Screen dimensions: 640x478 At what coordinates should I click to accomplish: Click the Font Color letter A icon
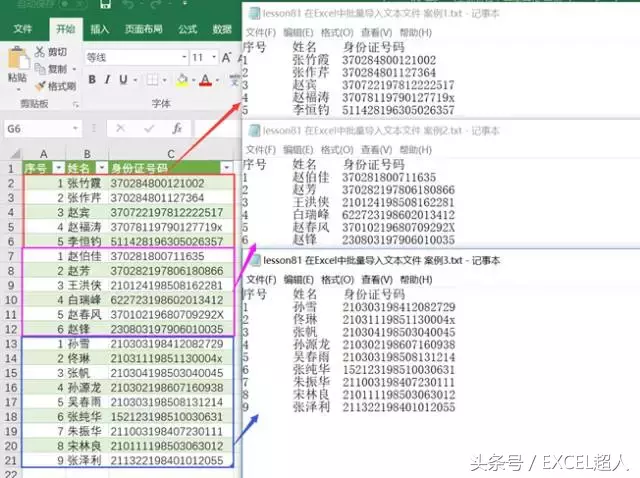(206, 80)
